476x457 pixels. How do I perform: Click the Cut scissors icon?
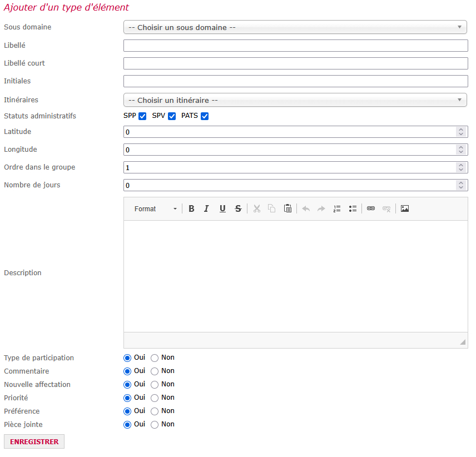(x=257, y=209)
